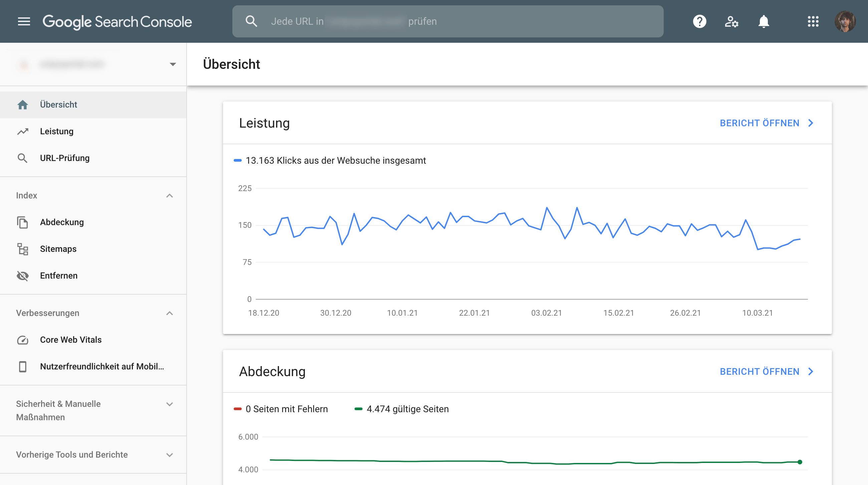Expand Vorherige Tools und Berichte
The width and height of the screenshot is (868, 485).
(170, 455)
